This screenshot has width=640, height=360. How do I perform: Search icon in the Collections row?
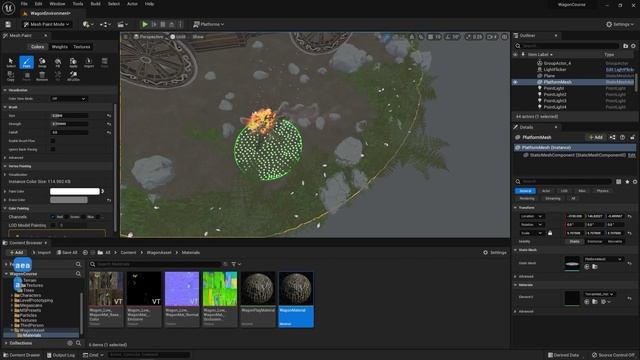tap(78, 343)
